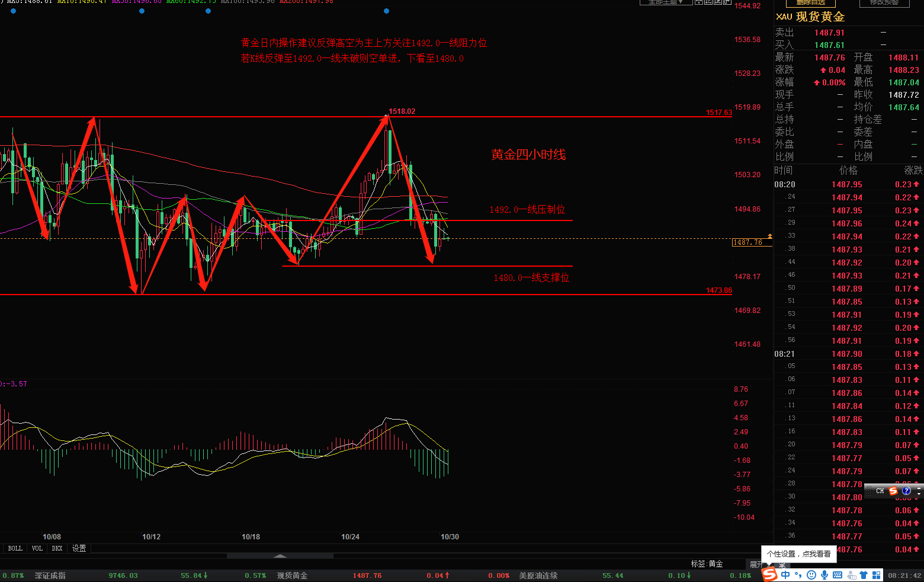The image size is (924, 582).
Task: Open the 设置 indicator settings tab
Action: [x=79, y=548]
